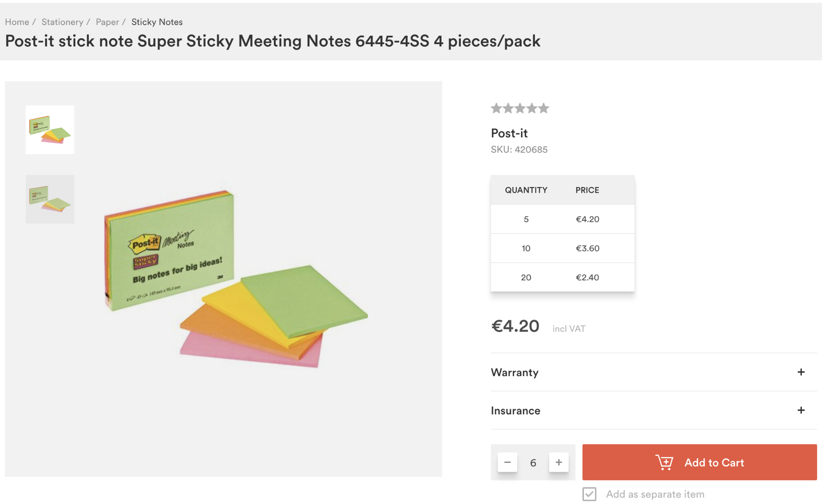
Task: Toggle Add as separate item checkbox
Action: [589, 494]
